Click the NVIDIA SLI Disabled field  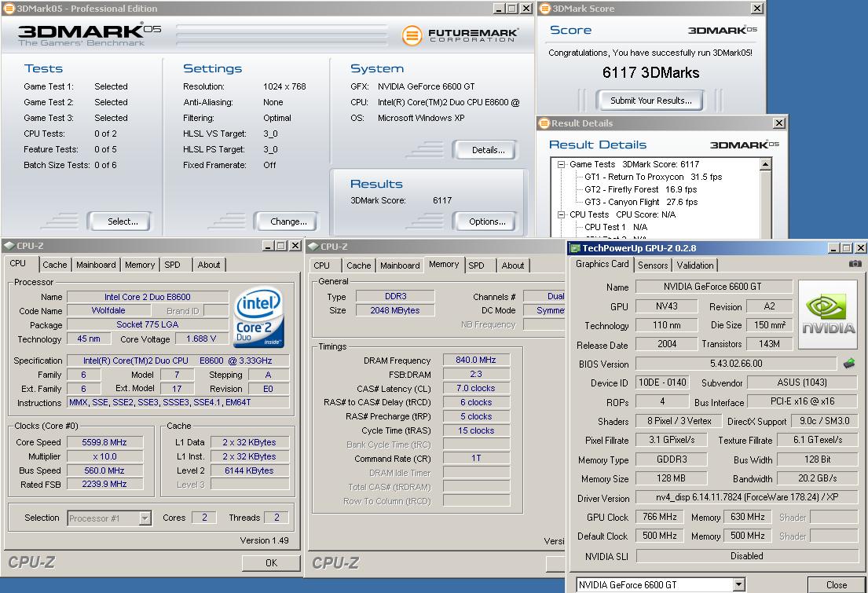coord(747,556)
